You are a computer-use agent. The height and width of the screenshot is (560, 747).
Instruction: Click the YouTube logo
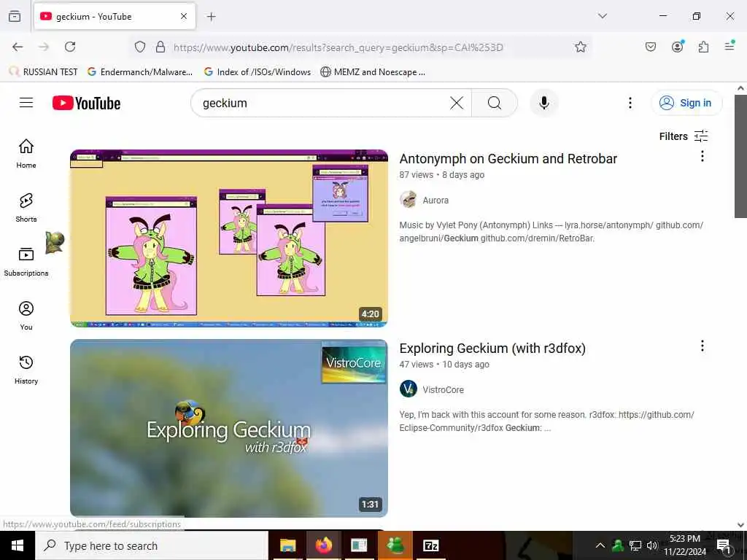[86, 103]
